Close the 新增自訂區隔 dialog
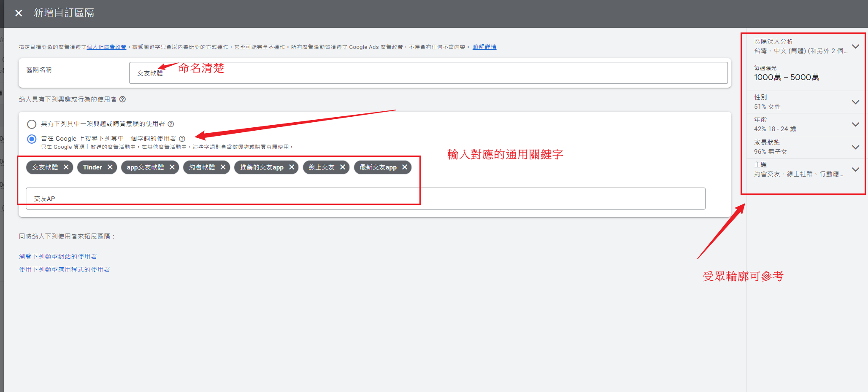Viewport: 868px width, 392px height. pyautogui.click(x=19, y=13)
